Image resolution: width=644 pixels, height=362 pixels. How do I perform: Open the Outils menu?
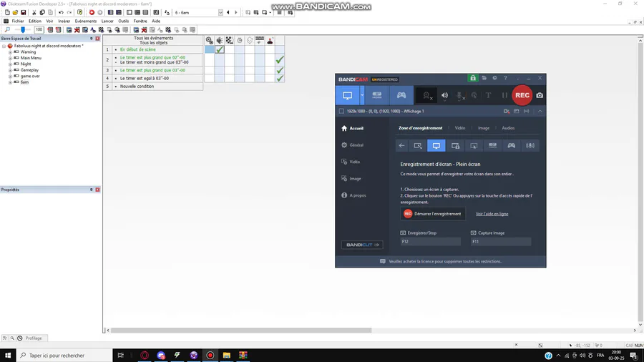[x=123, y=21]
